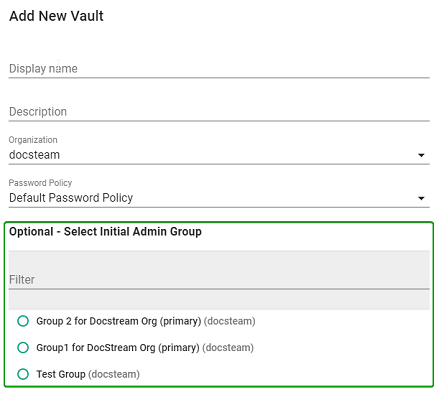Choose the Group1 for DocStream Org radio button
The height and width of the screenshot is (410, 439).
(x=23, y=347)
